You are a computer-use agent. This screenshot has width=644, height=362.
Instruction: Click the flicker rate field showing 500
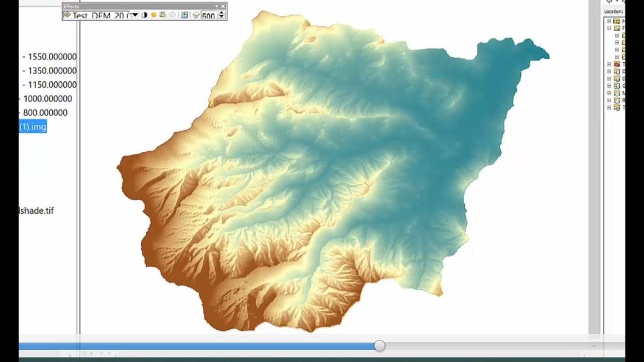pyautogui.click(x=208, y=15)
